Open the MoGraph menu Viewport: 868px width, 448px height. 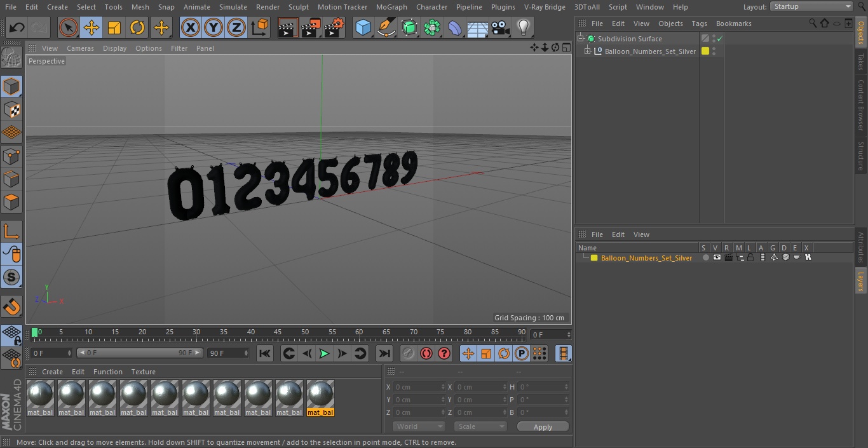391,7
